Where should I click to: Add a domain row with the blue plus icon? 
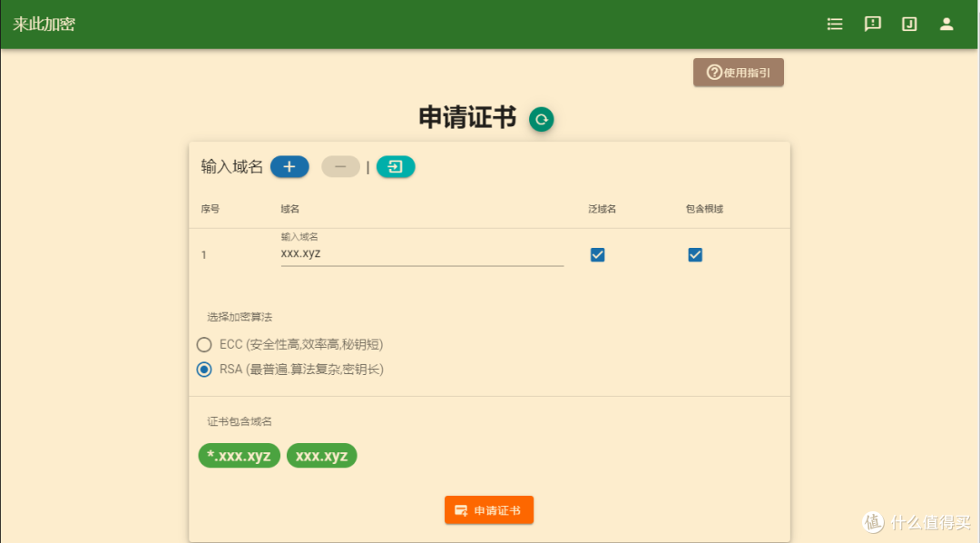click(289, 166)
